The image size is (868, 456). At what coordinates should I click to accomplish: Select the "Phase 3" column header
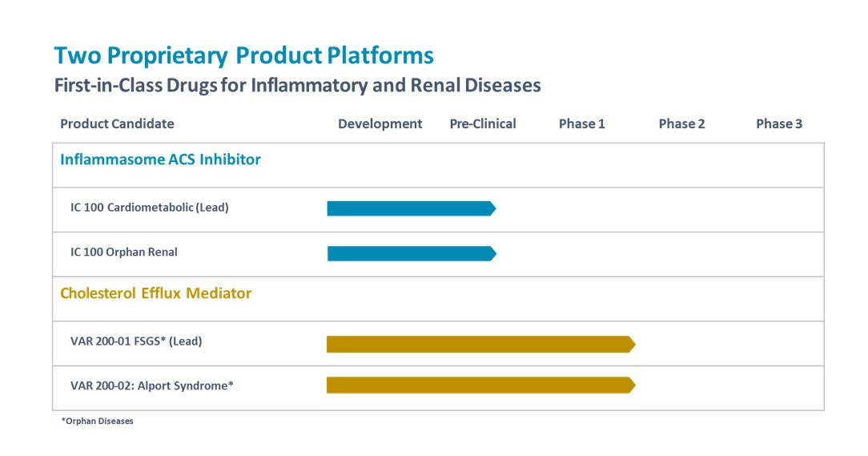coord(779,123)
